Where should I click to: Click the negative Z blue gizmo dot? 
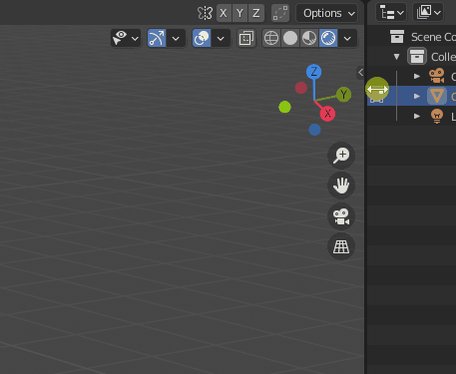pos(314,130)
